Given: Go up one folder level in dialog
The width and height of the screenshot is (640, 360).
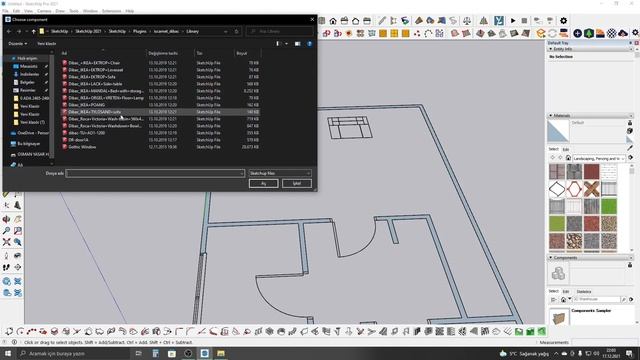Looking at the screenshot, I should click(33, 31).
